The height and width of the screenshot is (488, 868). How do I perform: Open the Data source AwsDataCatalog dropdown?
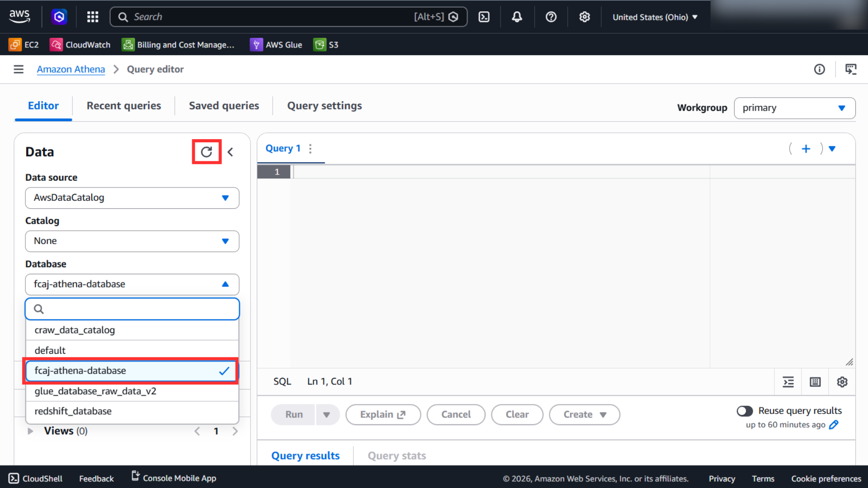pyautogui.click(x=132, y=198)
